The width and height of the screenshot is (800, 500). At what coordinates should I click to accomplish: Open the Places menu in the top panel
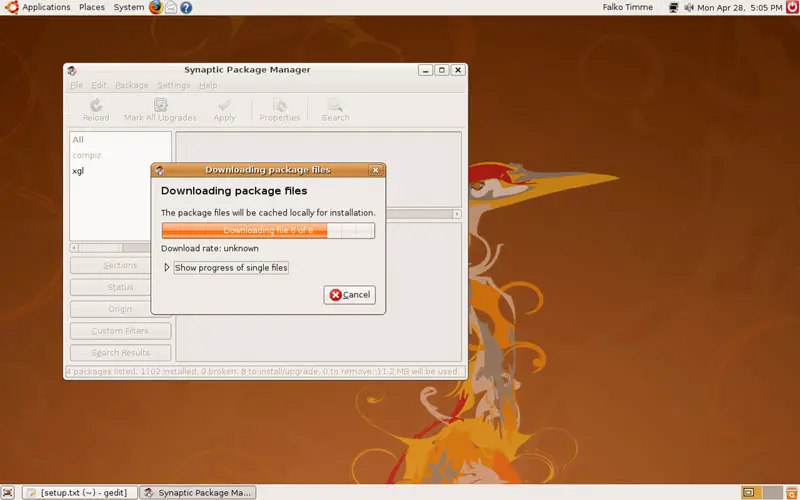pyautogui.click(x=92, y=7)
